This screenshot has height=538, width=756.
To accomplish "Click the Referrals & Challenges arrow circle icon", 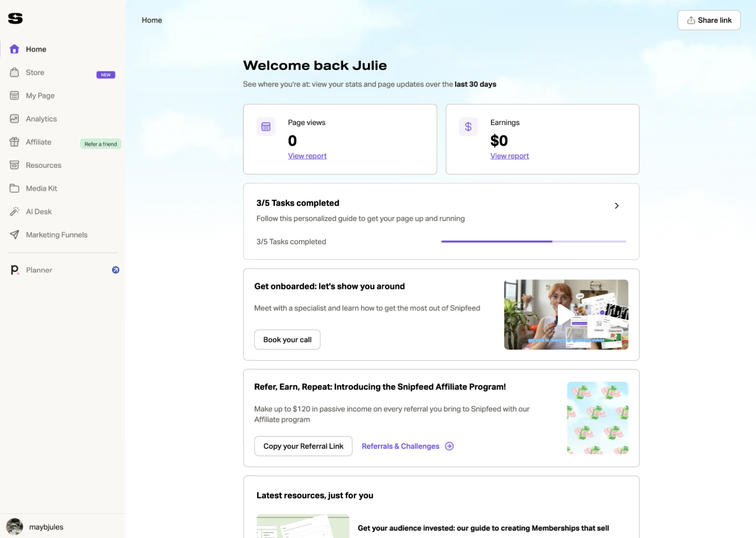I will coord(449,446).
